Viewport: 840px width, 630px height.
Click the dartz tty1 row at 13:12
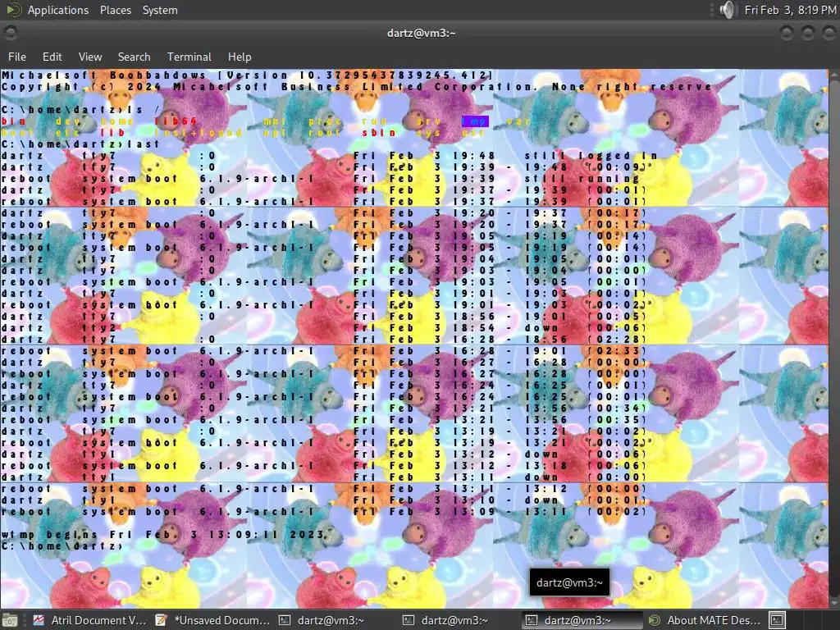tap(323, 454)
